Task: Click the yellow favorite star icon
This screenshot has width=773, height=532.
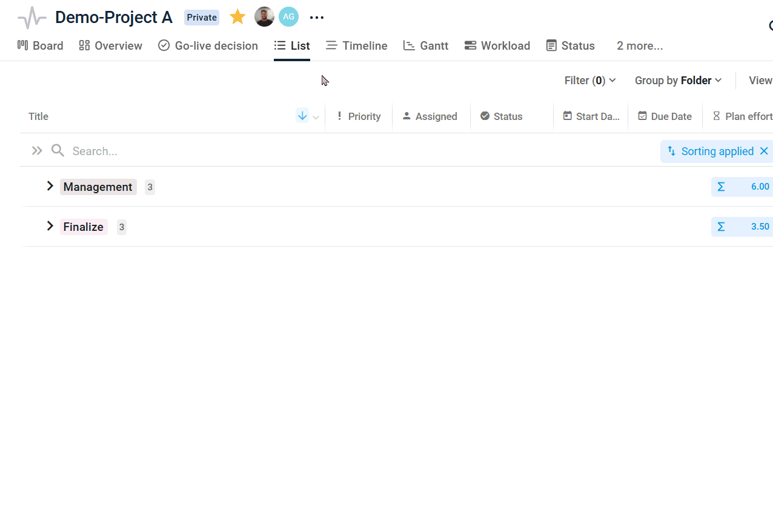Action: 237,17
